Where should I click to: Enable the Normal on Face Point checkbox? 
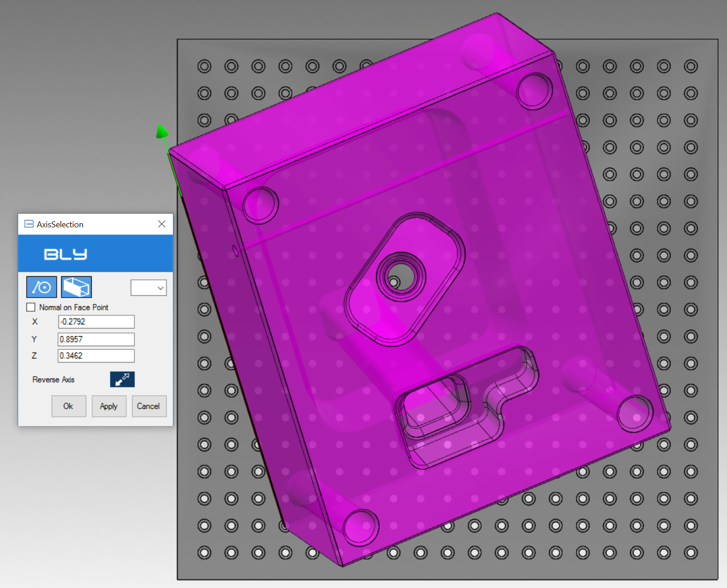[31, 307]
